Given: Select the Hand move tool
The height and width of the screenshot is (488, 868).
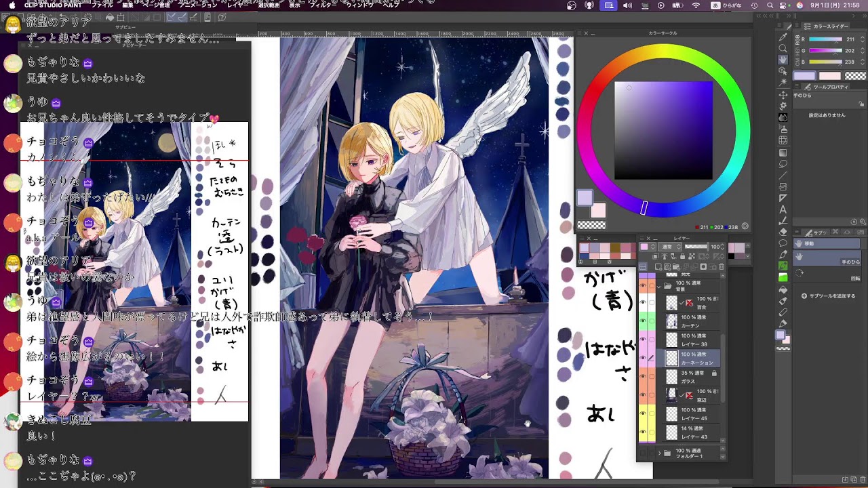Looking at the screenshot, I should (783, 60).
